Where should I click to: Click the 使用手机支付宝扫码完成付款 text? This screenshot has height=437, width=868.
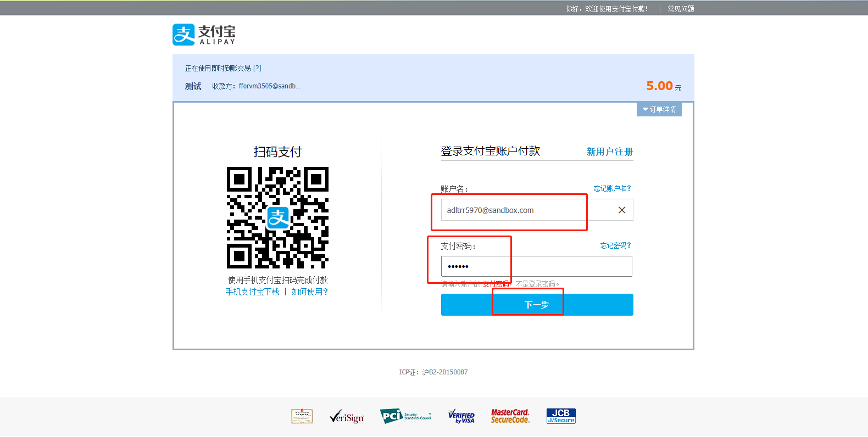click(x=277, y=280)
